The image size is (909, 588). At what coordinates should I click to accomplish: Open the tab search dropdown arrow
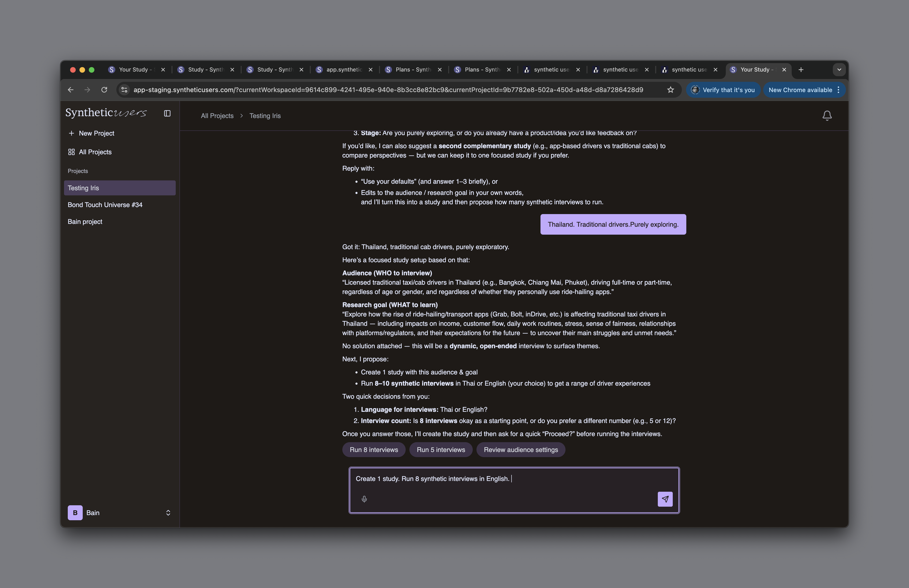[839, 69]
